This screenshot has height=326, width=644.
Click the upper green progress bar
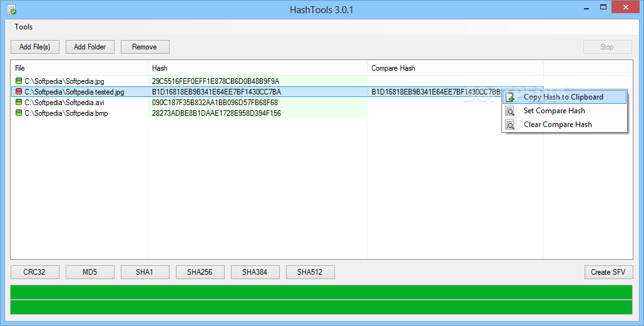[x=321, y=292]
